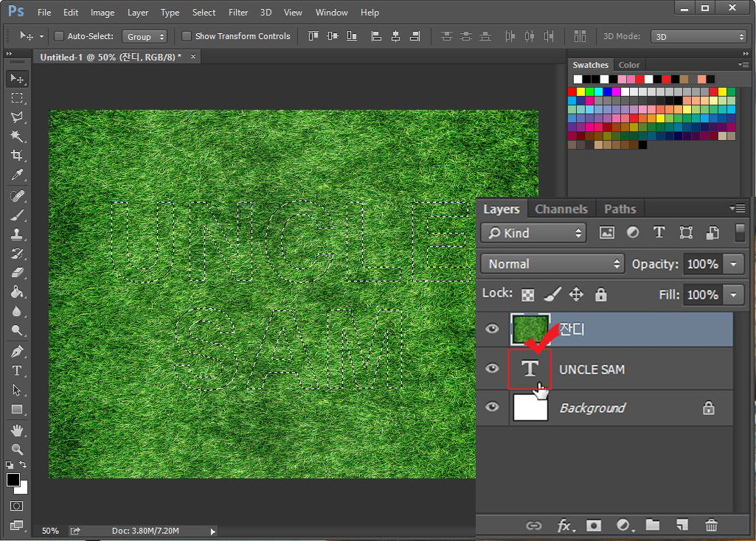This screenshot has width=756, height=541.
Task: Click the 잔디 layer thumbnail
Action: (530, 329)
